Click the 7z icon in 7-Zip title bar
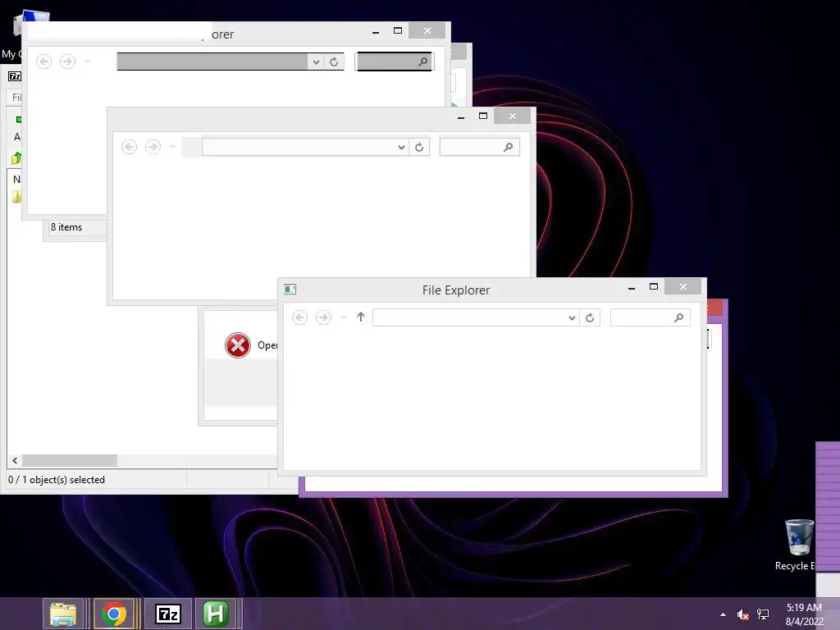This screenshot has height=630, width=840. pyautogui.click(x=15, y=76)
